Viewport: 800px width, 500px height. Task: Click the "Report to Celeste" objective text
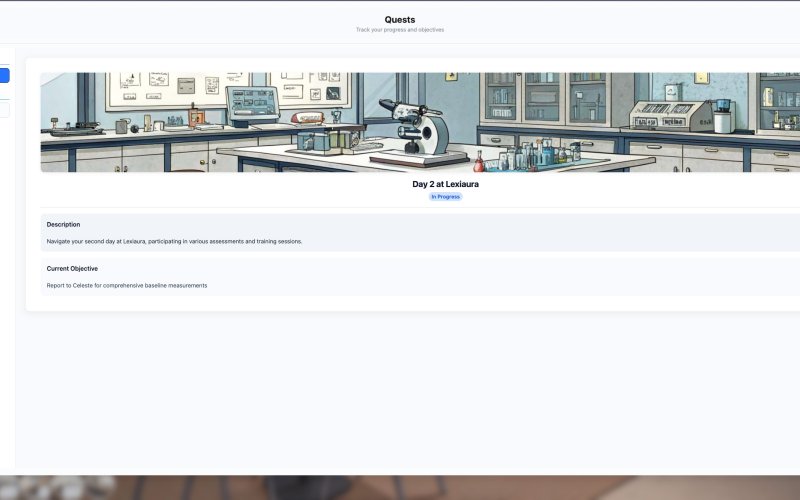pos(127,285)
